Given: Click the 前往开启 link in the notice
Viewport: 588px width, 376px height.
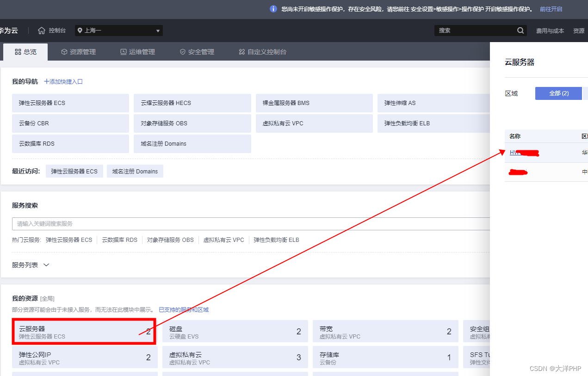Looking at the screenshot, I should (x=551, y=9).
